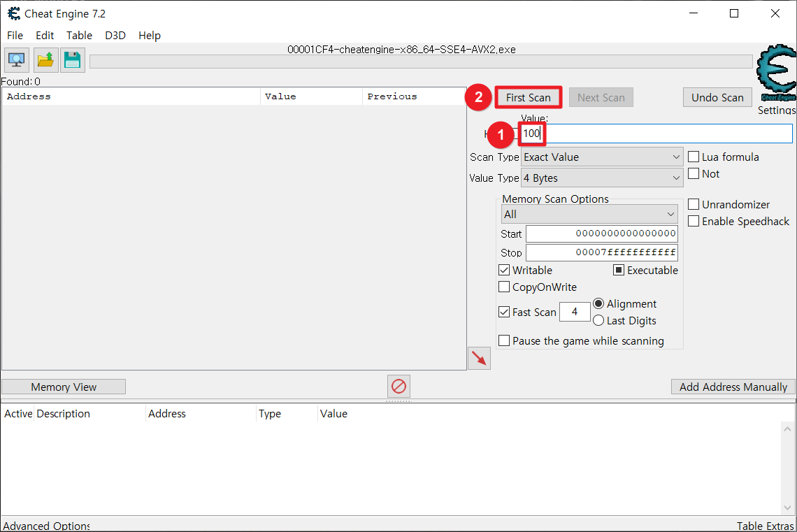797x532 pixels.
Task: Open the D3D menu
Action: (115, 36)
